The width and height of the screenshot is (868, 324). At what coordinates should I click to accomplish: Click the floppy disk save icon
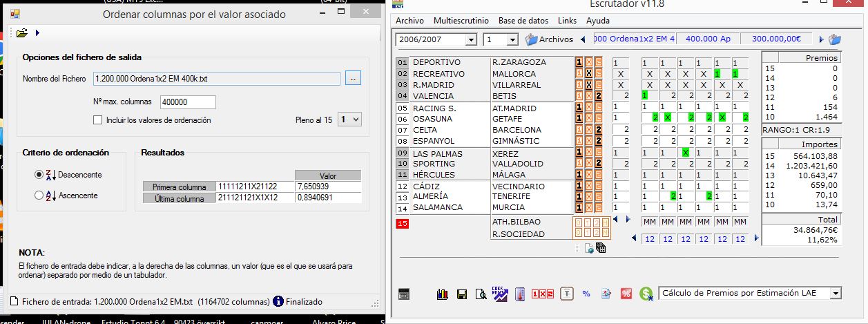[462, 294]
